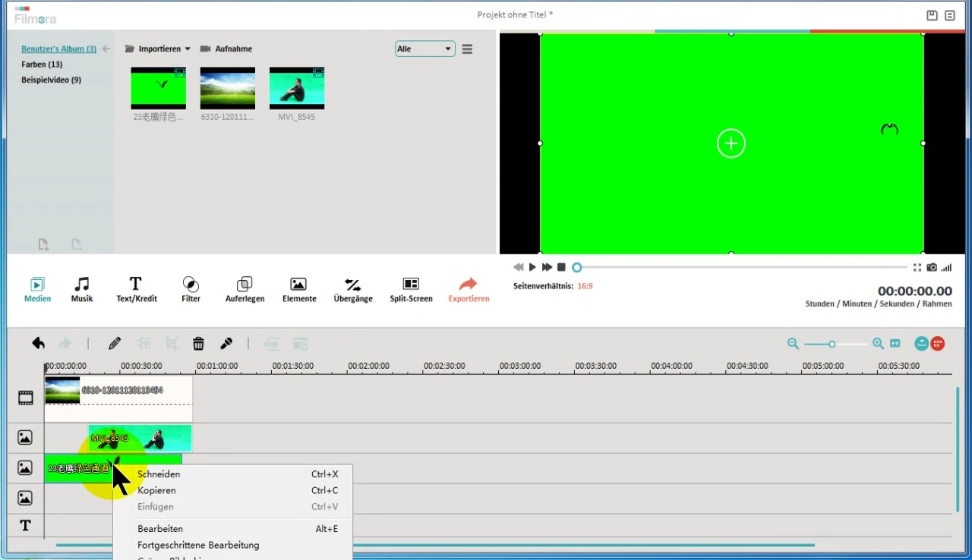Click the split scissors icon
The image size is (972, 560).
[x=144, y=344]
